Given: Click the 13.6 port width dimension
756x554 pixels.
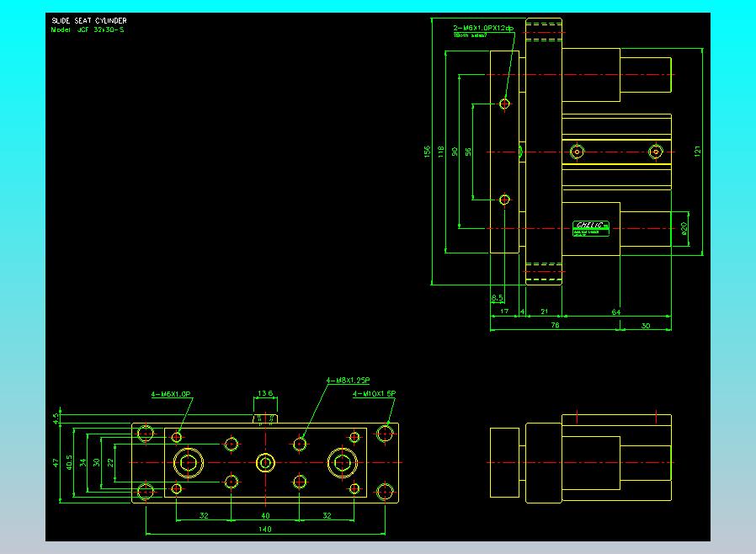Looking at the screenshot, I should coord(264,393).
